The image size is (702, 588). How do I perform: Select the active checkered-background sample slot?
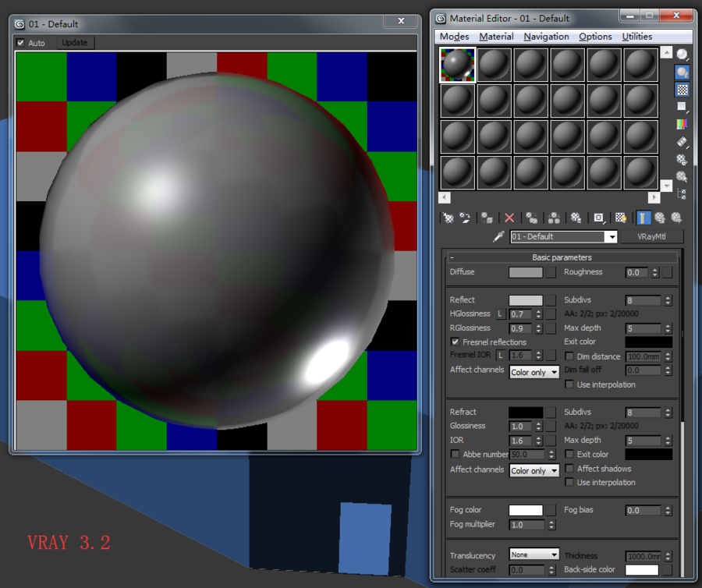coord(457,65)
